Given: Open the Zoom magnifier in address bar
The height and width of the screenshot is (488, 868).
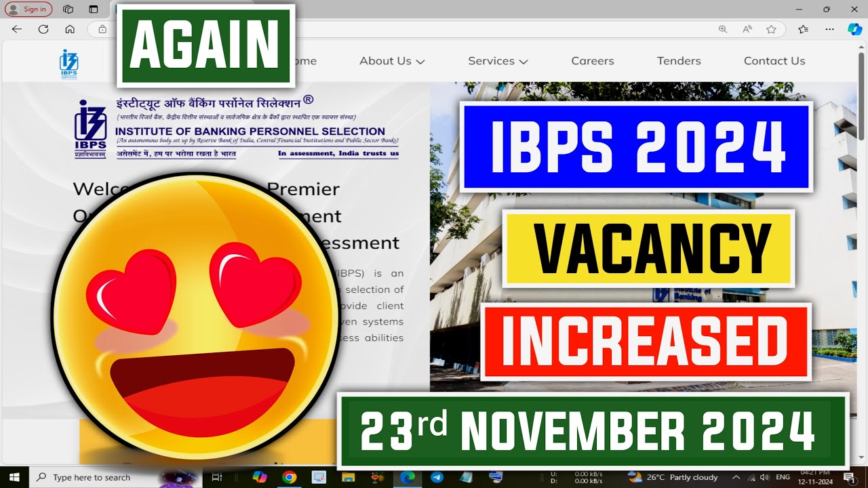Looking at the screenshot, I should 723,29.
